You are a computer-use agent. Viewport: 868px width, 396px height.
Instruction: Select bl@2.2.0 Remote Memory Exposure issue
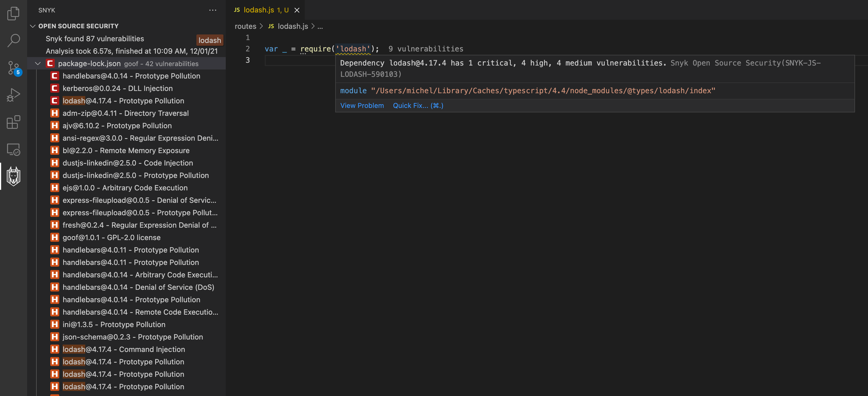(x=127, y=151)
